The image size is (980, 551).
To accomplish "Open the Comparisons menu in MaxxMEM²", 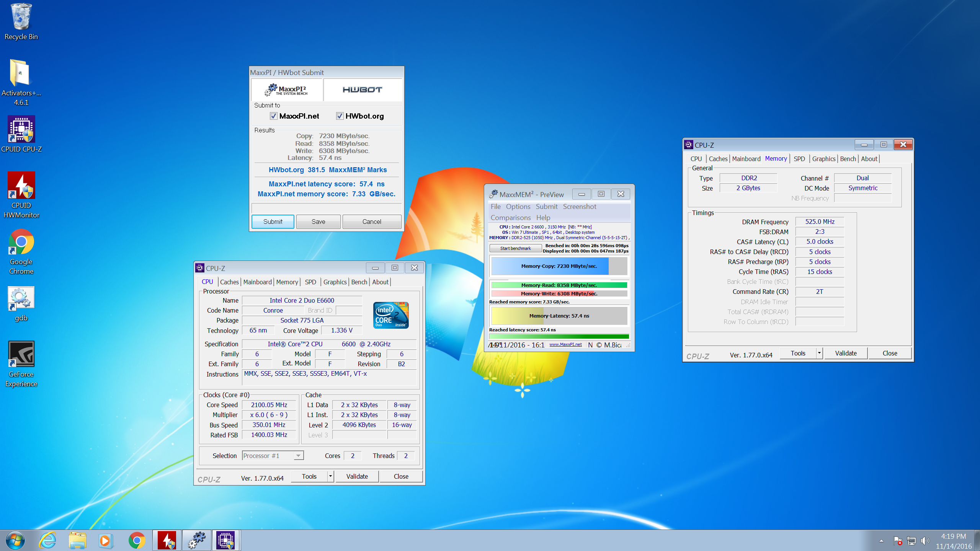I will click(511, 218).
